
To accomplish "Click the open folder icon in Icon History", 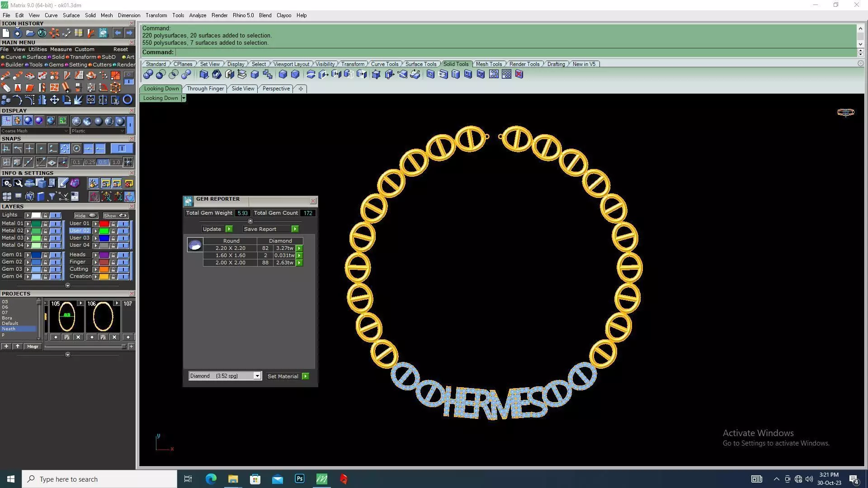I will point(30,33).
